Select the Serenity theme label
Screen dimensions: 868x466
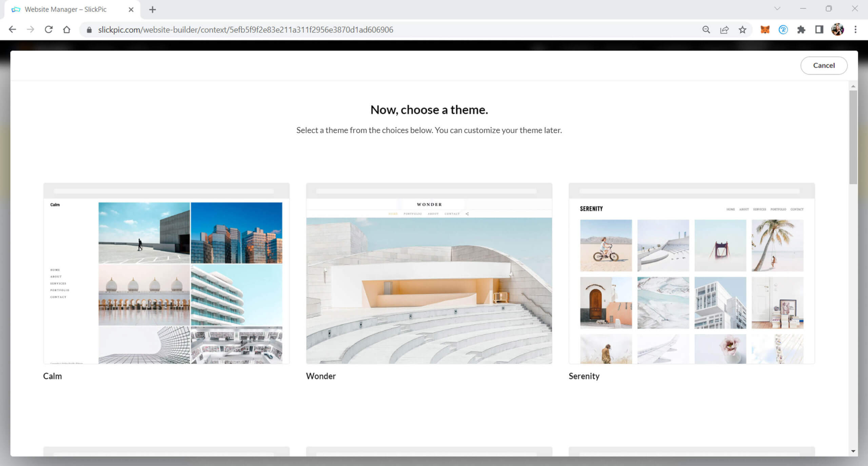584,376
